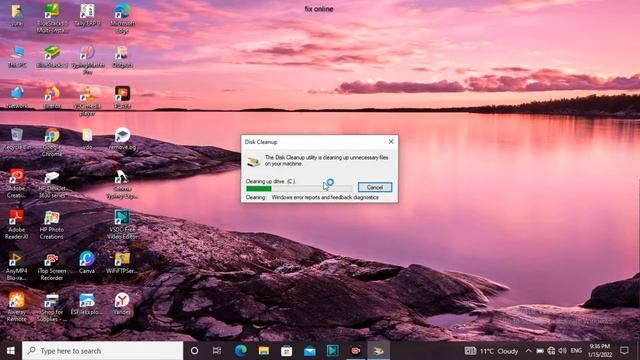Open the volume control in tray

[562, 351]
